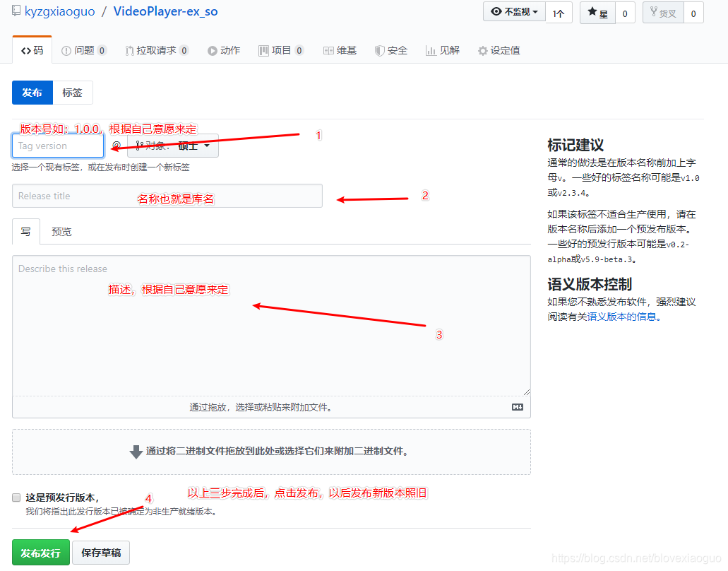Click into the Describe this release textarea

click(x=271, y=325)
